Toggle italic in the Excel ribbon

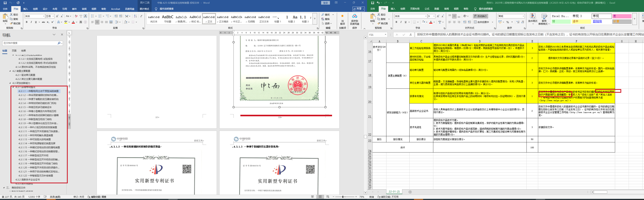point(401,22)
